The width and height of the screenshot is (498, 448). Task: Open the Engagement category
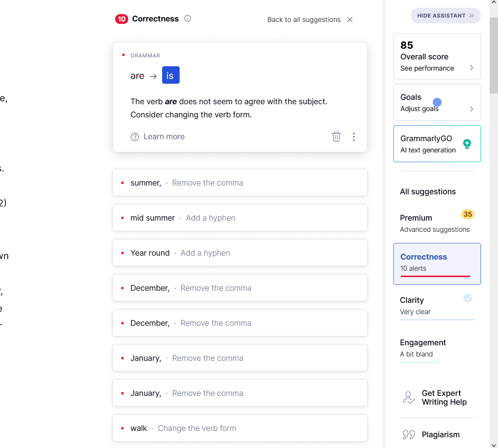click(x=437, y=348)
